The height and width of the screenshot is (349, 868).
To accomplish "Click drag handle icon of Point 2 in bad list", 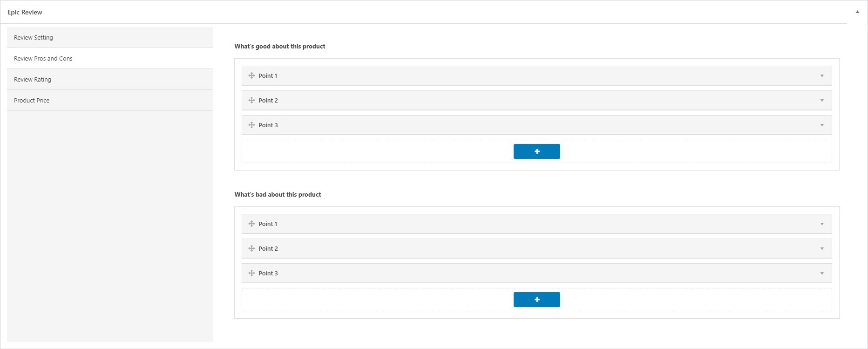I will (x=251, y=248).
